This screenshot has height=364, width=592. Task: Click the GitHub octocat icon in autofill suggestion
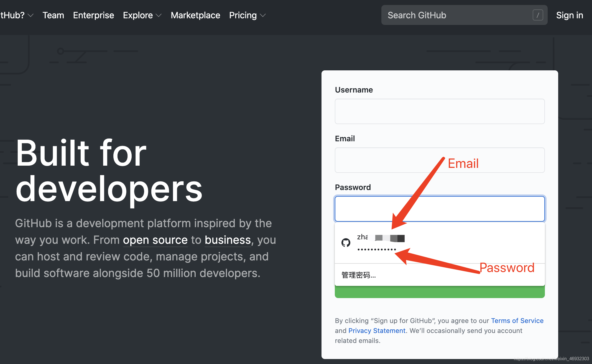[x=346, y=243]
